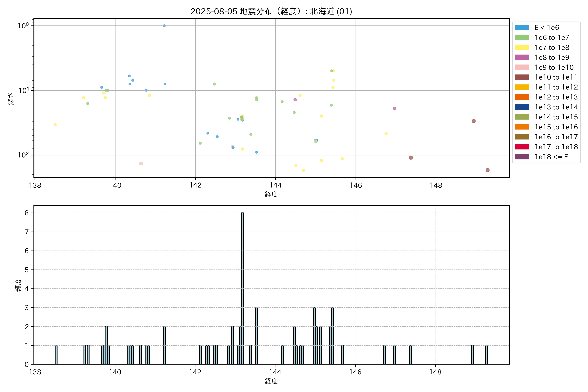Viewport: 588px width, 392px height.
Task: Click the '144' tick label on histogram axis
Action: (x=275, y=372)
